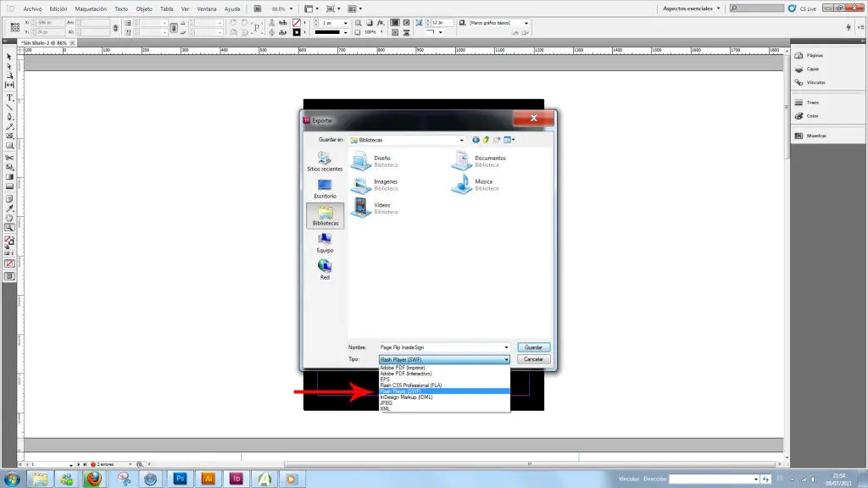
Task: Select the Pencil tool
Action: pyautogui.click(x=8, y=126)
